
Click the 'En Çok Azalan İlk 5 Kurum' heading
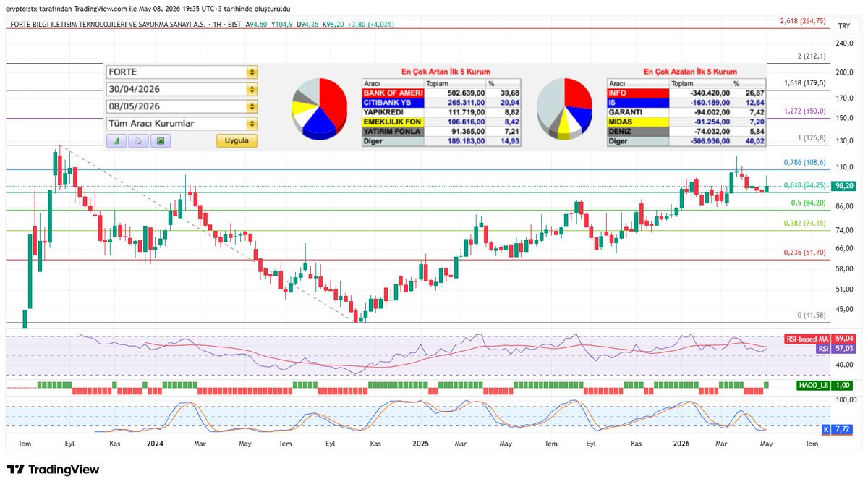(691, 72)
